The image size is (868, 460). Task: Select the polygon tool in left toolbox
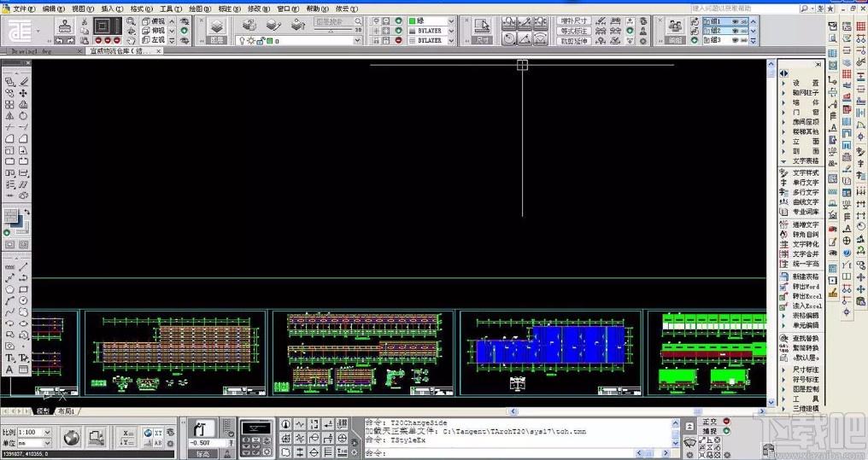pyautogui.click(x=9, y=289)
